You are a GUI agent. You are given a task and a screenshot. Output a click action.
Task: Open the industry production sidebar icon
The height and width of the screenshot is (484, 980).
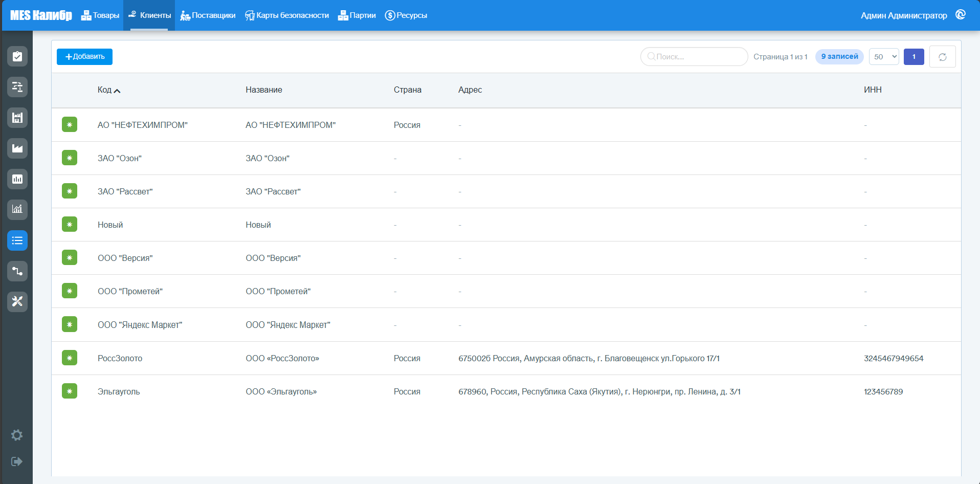pos(17,148)
